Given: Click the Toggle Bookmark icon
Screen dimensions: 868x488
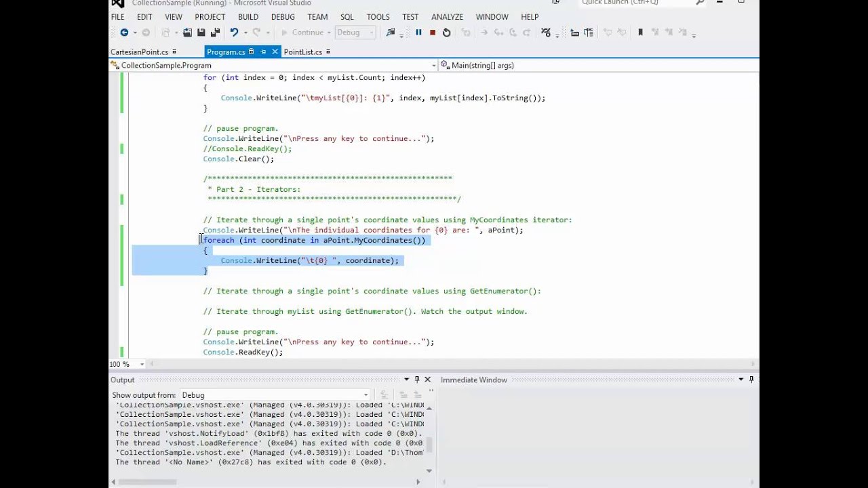Looking at the screenshot, I should [x=639, y=33].
